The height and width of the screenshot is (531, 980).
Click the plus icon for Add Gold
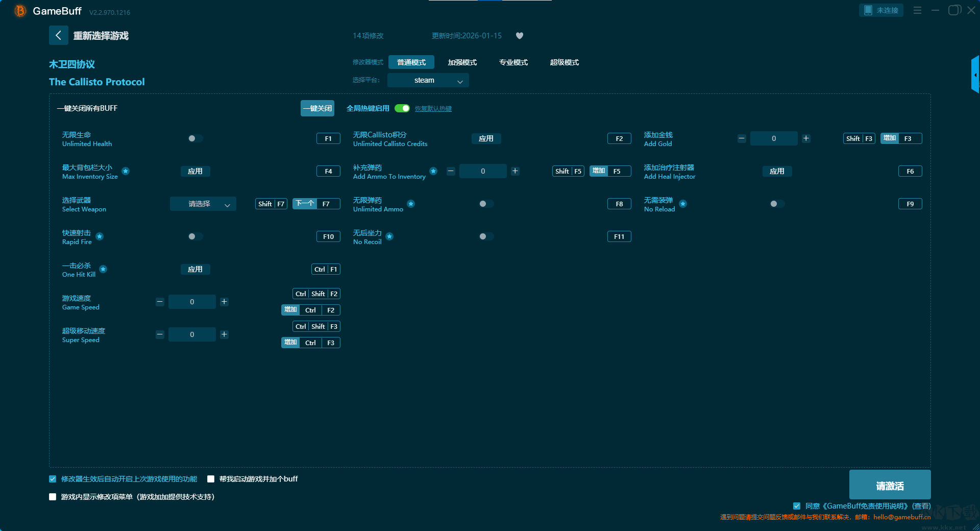tap(806, 138)
